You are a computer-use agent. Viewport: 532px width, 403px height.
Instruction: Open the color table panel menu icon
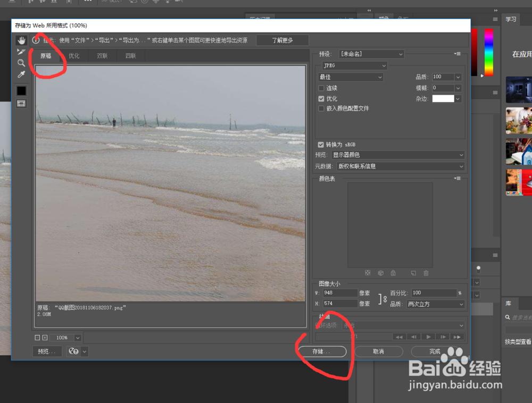pos(456,178)
